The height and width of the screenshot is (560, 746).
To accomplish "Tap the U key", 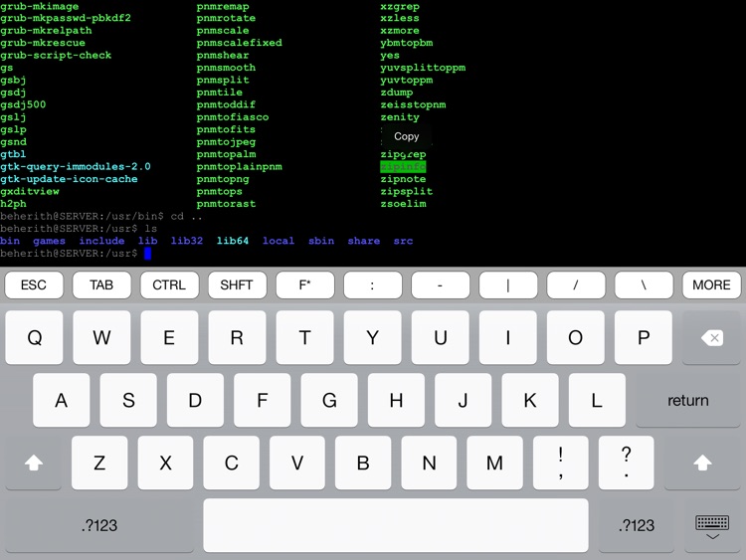I will pos(440,338).
